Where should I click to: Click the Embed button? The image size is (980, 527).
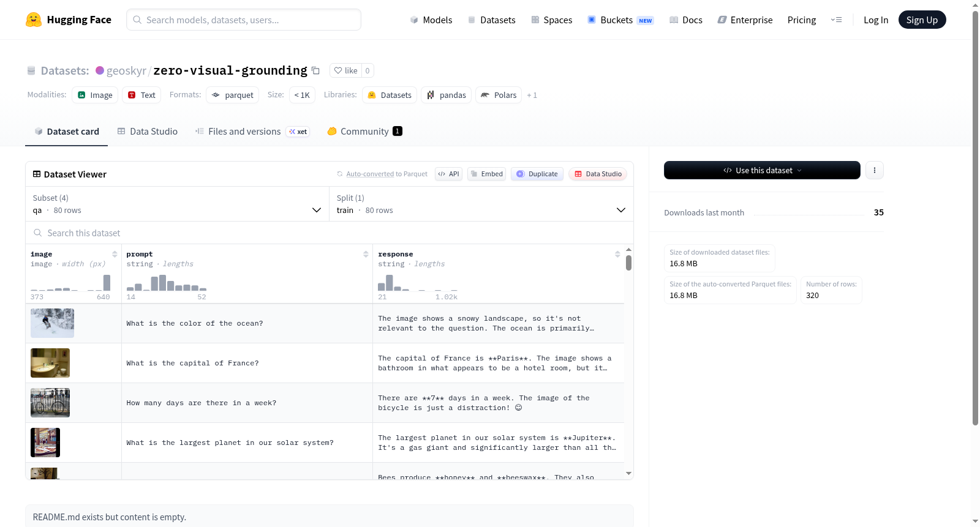486,174
